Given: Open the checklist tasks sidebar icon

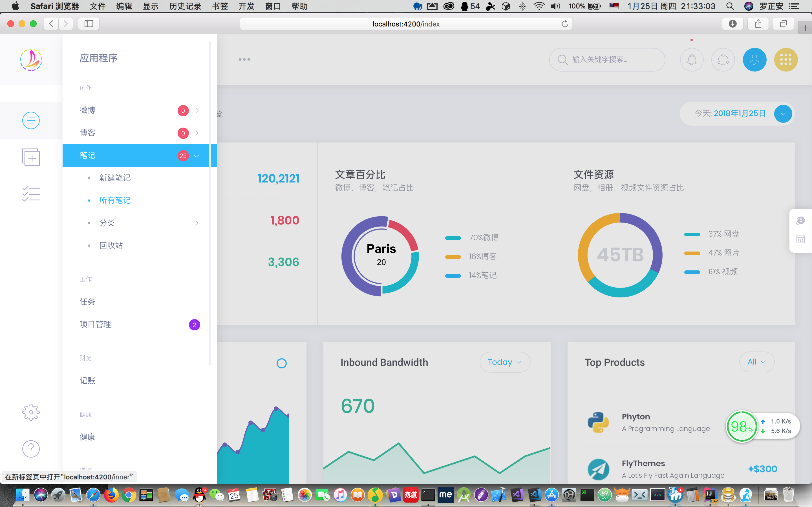Looking at the screenshot, I should click(x=31, y=194).
